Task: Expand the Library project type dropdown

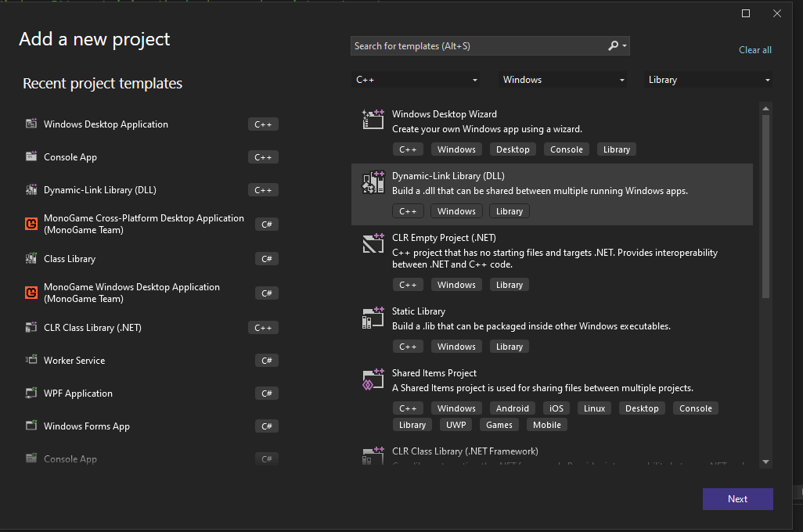Action: coord(709,80)
